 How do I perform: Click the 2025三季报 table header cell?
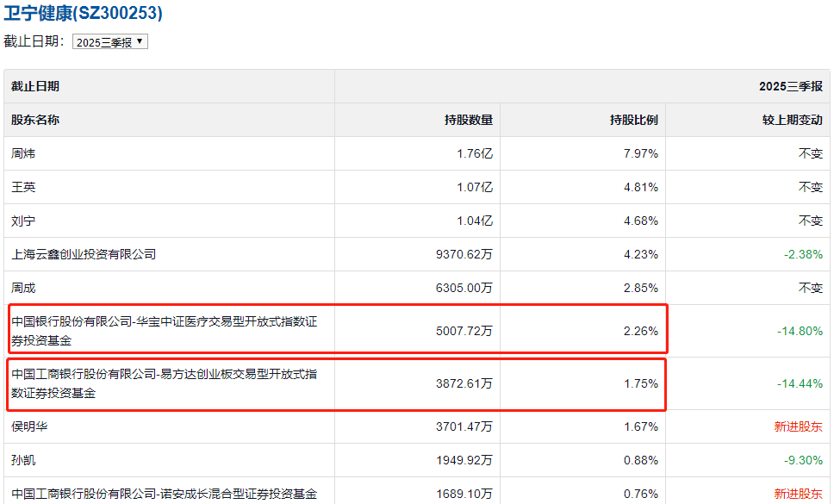pos(790,86)
